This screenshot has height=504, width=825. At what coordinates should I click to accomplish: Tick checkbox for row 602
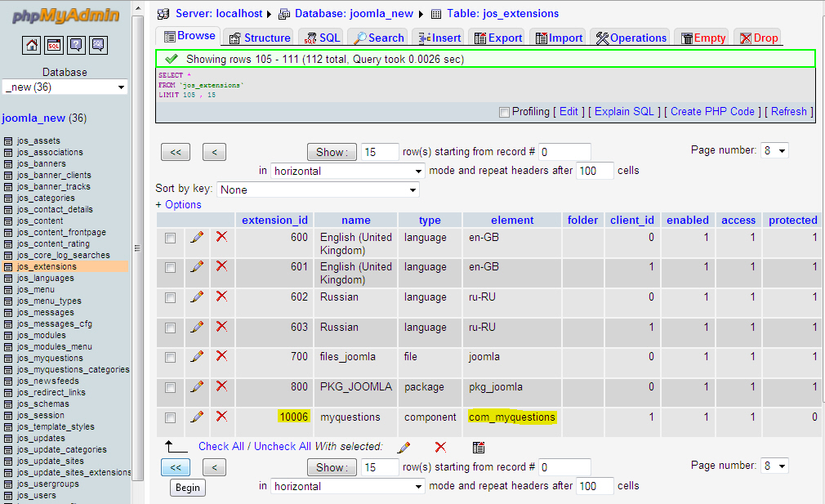tap(170, 298)
